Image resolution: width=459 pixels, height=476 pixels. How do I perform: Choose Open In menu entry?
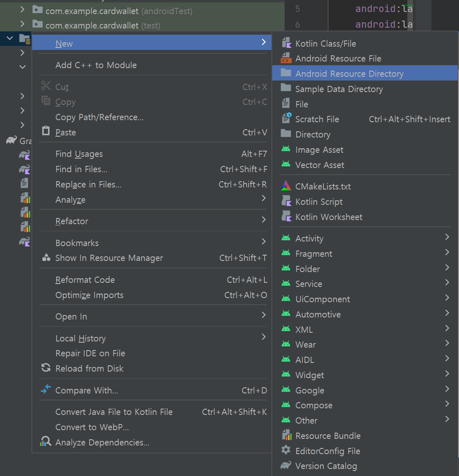point(152,317)
